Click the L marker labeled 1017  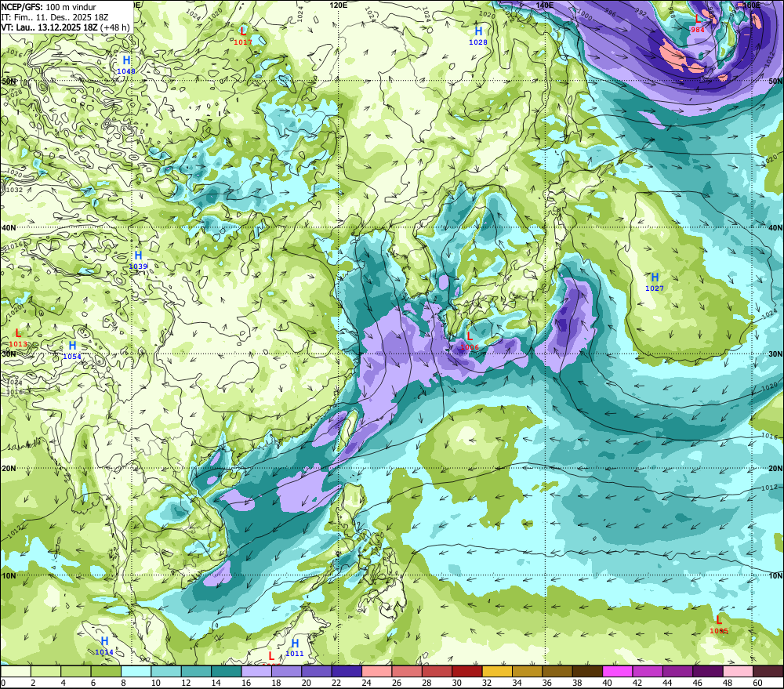244,31
